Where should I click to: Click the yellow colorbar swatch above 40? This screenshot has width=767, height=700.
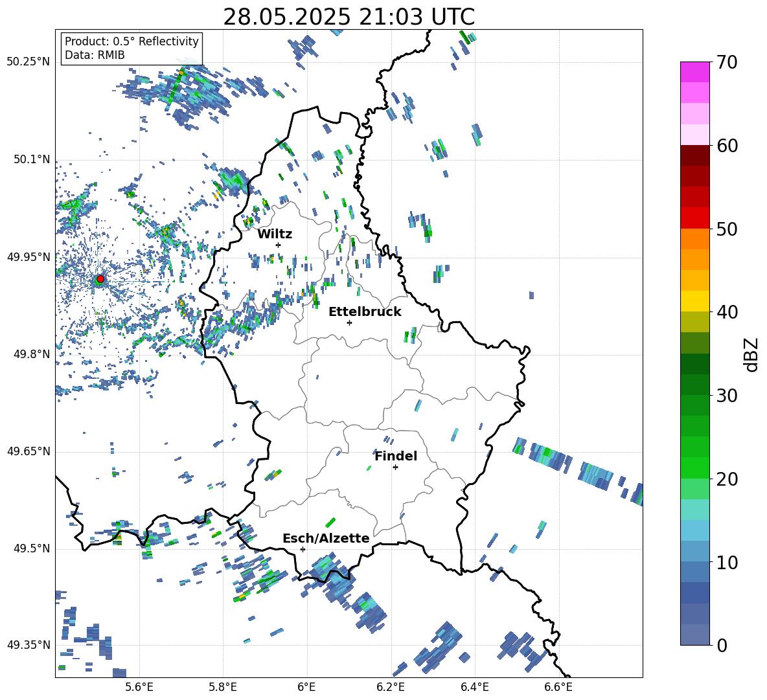pos(694,301)
